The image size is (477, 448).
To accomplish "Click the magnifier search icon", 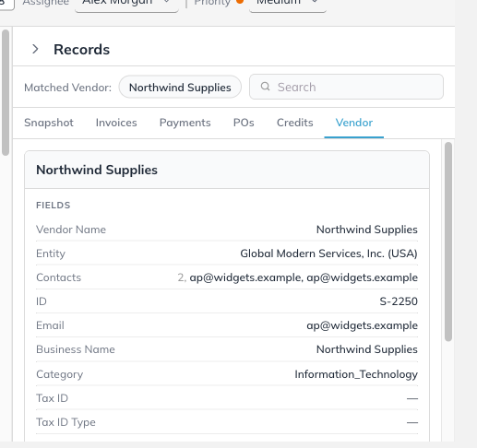I will coord(265,87).
